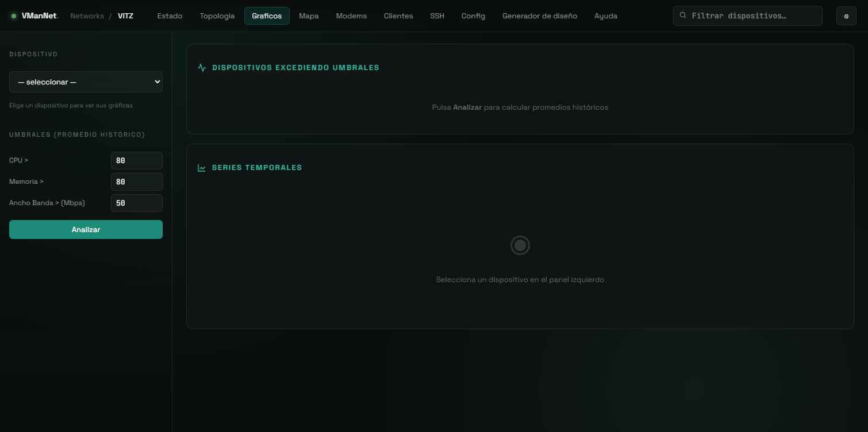Click the theme toggle icon button at top right
The image size is (868, 432).
(846, 16)
